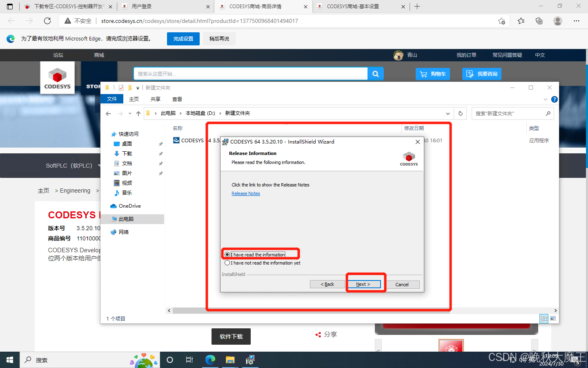The image size is (588, 368).
Task: Open Edge profile avatar icon
Action: pyautogui.click(x=558, y=21)
